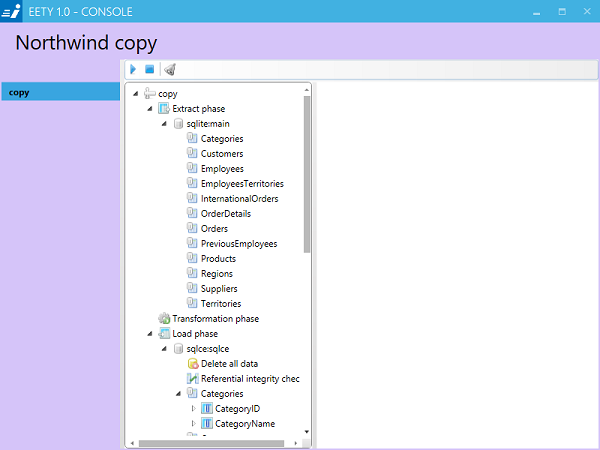Click the Suppliers table icon
Screen dimensions: 600x450
tap(192, 288)
